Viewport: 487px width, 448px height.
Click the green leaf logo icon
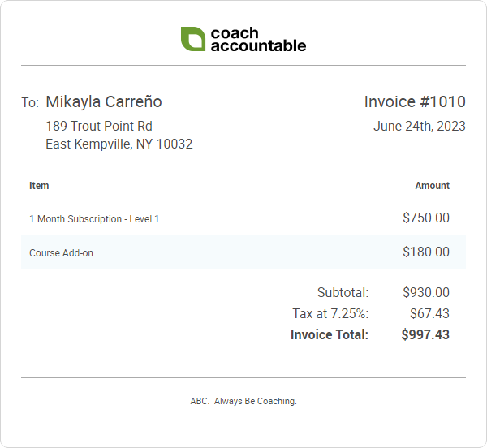pos(192,39)
